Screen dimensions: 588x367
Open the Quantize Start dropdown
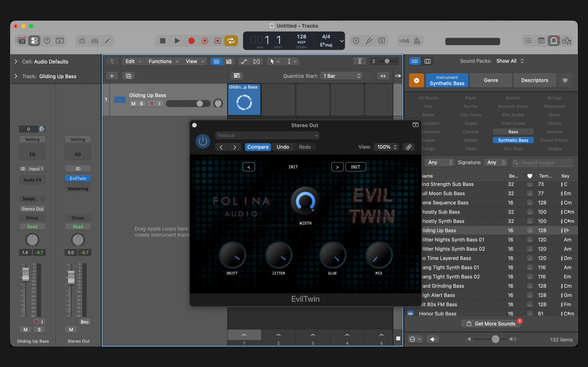[x=341, y=76]
